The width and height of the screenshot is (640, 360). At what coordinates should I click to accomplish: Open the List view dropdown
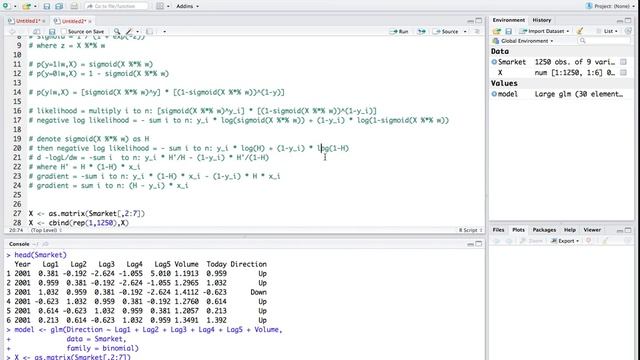tap(607, 31)
